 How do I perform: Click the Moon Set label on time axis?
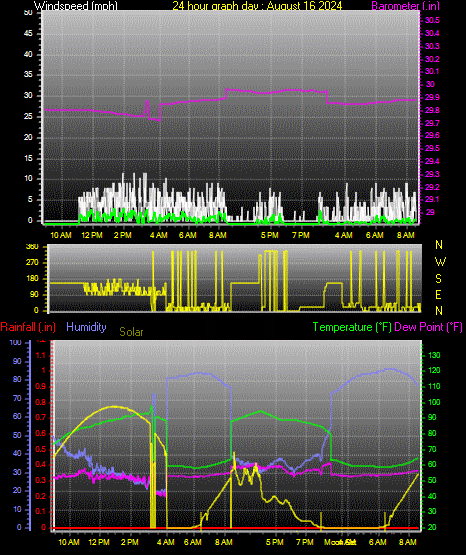(x=340, y=542)
